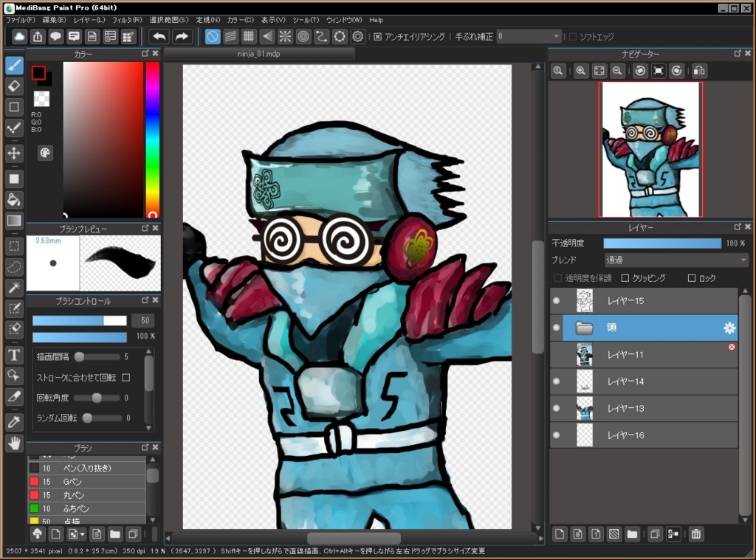This screenshot has height=560, width=756.
Task: Enable the concentric circle snap guide
Action: point(303,37)
